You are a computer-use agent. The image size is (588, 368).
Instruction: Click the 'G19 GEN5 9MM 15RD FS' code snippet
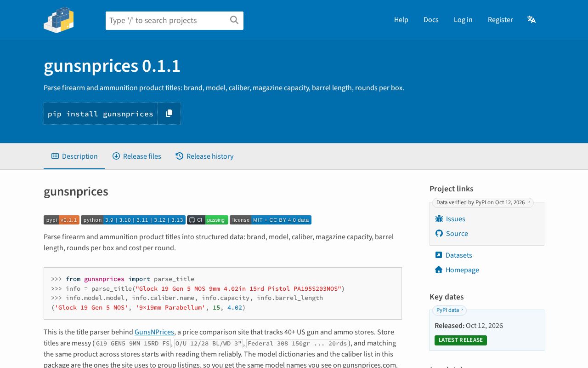(x=133, y=344)
